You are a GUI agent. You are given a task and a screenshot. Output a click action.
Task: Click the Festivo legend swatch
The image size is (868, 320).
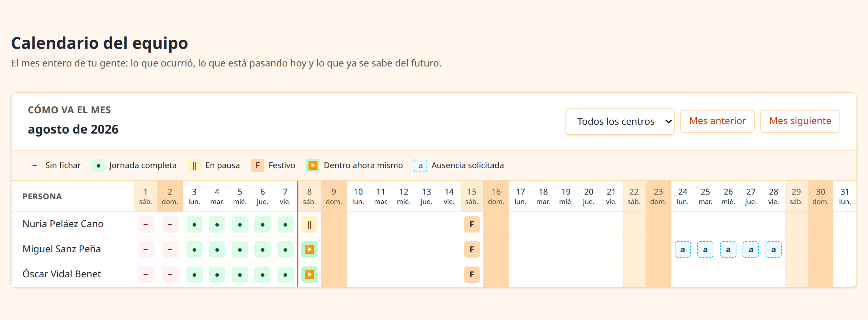(x=258, y=165)
